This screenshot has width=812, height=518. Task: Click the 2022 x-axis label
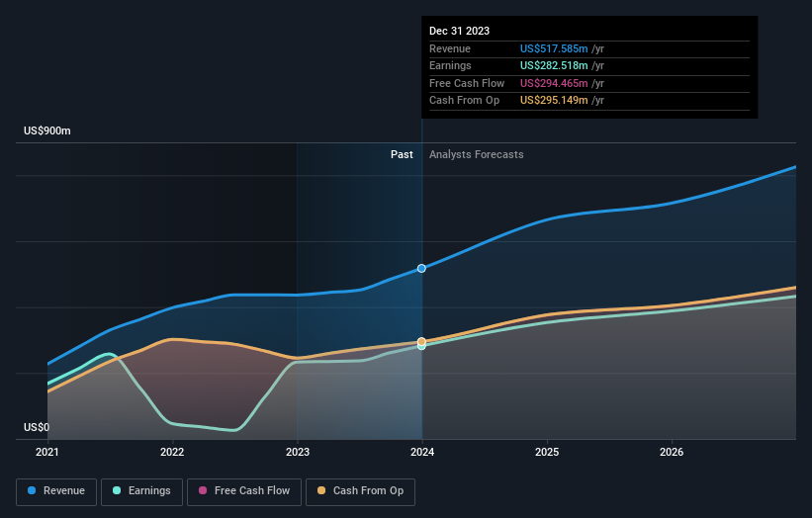(x=172, y=452)
